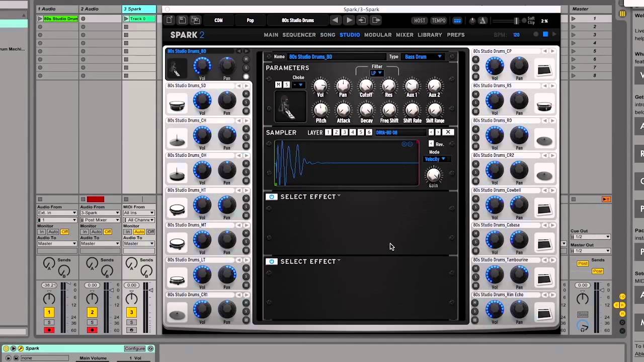Toggle power of the second Select Effect slot
The image size is (644, 362).
point(272,261)
